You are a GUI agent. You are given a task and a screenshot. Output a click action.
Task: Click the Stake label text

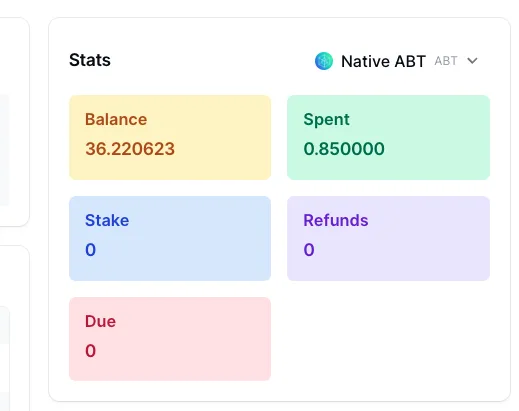point(107,220)
